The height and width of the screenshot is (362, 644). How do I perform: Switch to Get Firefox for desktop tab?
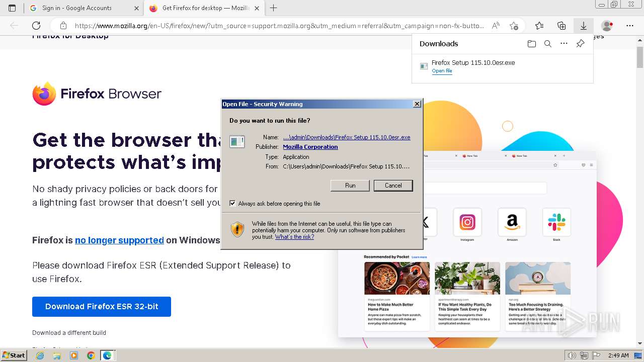206,8
